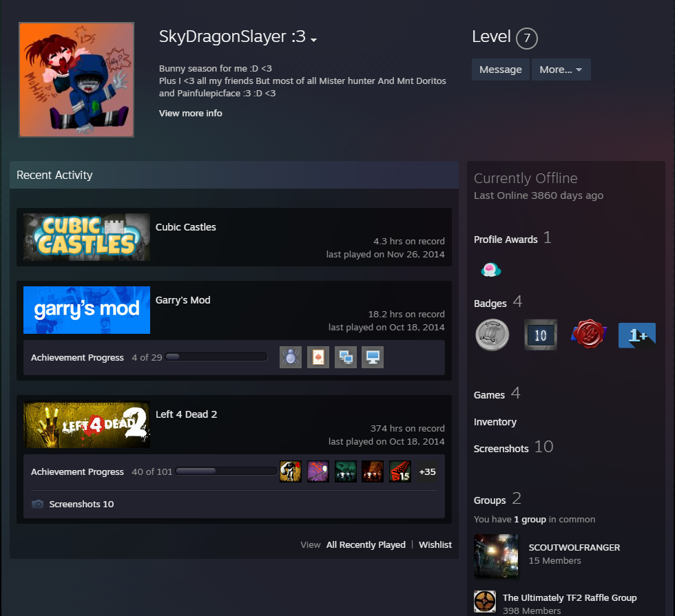View the silver coin community badge
This screenshot has width=675, height=616.
(x=492, y=334)
